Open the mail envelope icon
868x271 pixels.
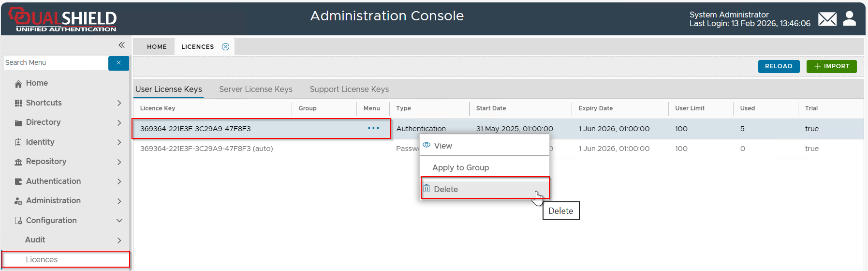[827, 19]
